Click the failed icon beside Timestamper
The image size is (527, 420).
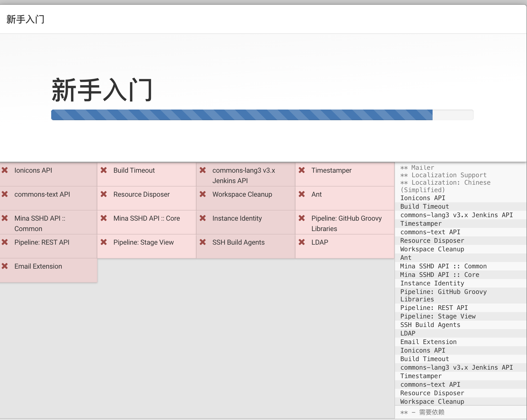(x=302, y=170)
